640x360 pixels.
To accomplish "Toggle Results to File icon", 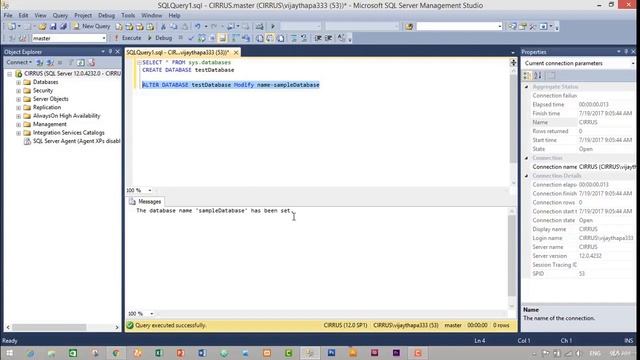I will pyautogui.click(x=281, y=38).
